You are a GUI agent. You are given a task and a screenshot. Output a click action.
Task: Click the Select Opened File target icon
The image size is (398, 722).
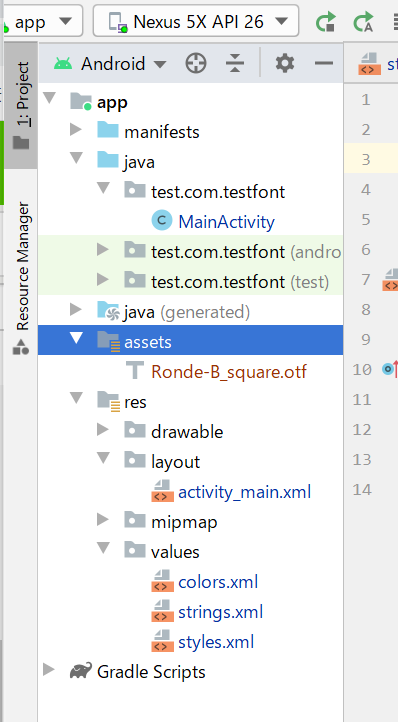[x=196, y=64]
